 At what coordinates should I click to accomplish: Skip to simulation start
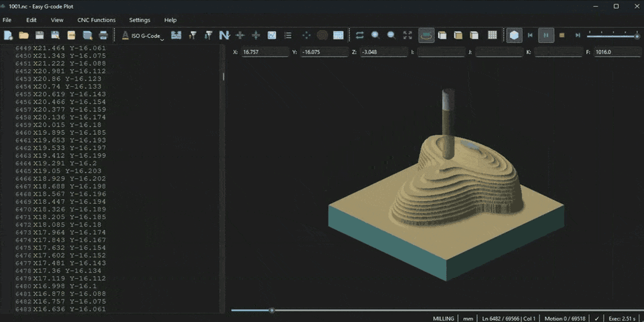coord(530,35)
